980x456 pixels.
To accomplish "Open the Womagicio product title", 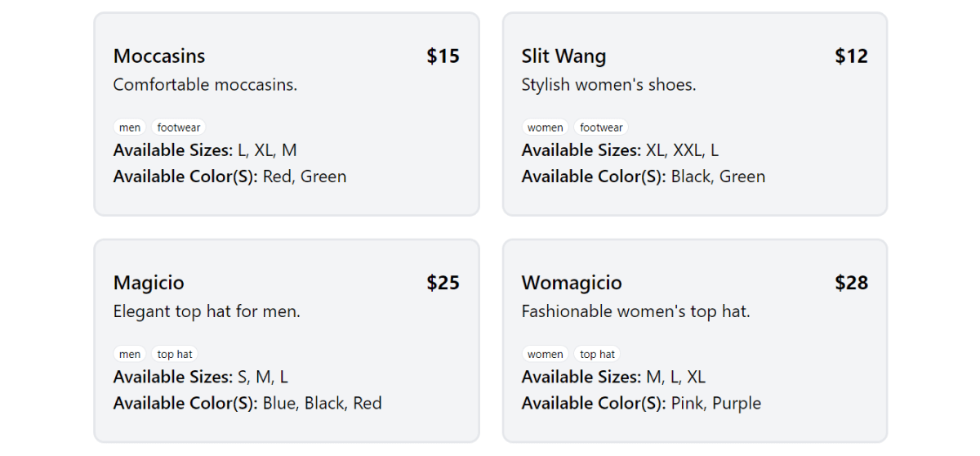I will point(572,283).
